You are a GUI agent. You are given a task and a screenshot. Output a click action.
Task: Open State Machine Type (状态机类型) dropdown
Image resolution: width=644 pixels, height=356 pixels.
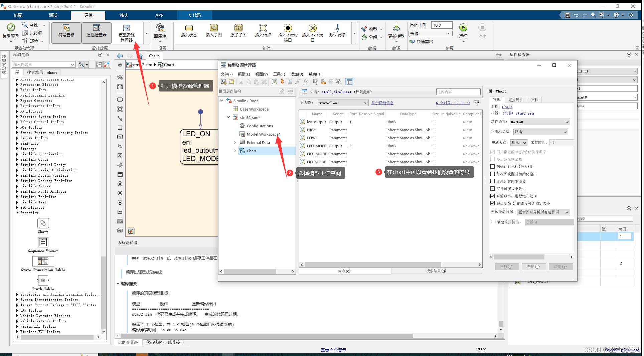[x=541, y=132]
